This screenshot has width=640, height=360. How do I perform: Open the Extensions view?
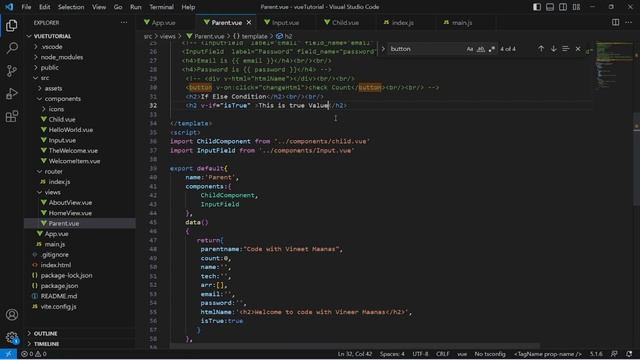click(11, 117)
